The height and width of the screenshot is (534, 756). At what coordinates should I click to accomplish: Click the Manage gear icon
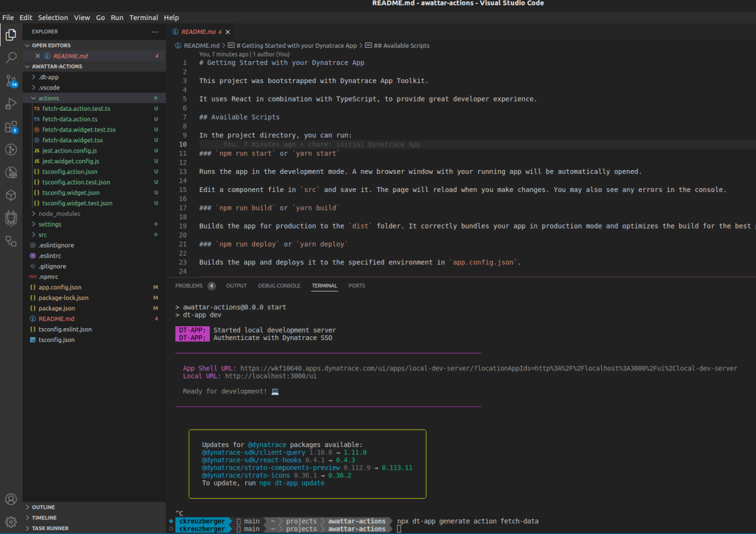tap(11, 522)
